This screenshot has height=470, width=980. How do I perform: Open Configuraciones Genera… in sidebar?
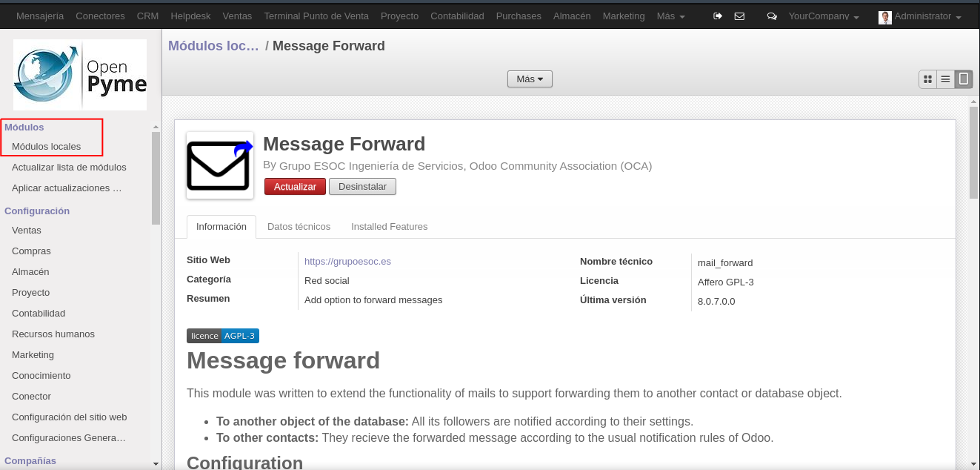(69, 438)
